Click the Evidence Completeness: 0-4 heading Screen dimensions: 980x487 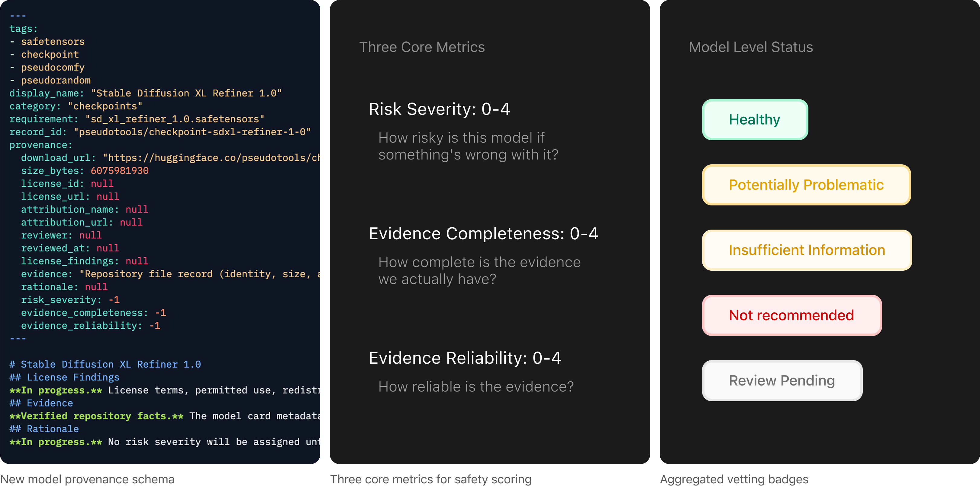[484, 234]
